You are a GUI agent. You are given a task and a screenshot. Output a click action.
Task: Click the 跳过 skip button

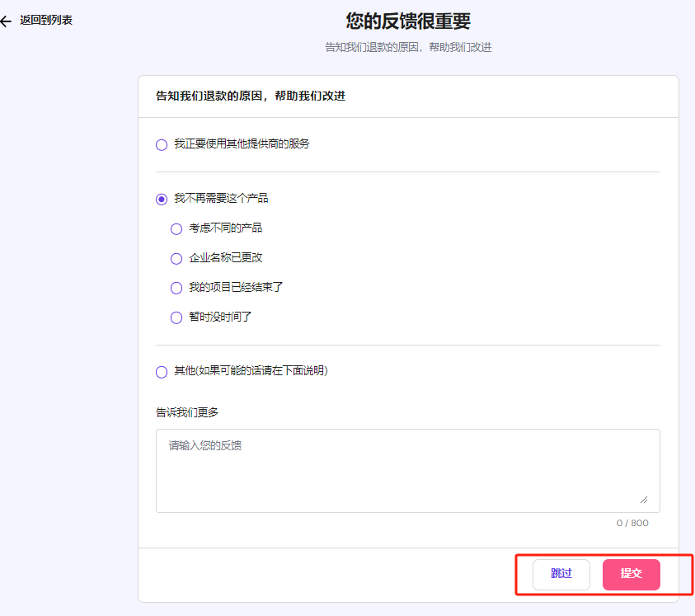[561, 575]
